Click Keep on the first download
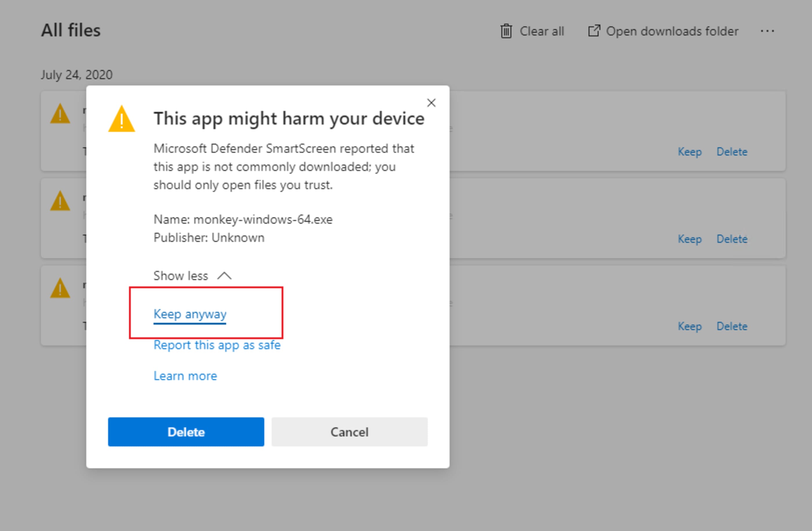 690,152
